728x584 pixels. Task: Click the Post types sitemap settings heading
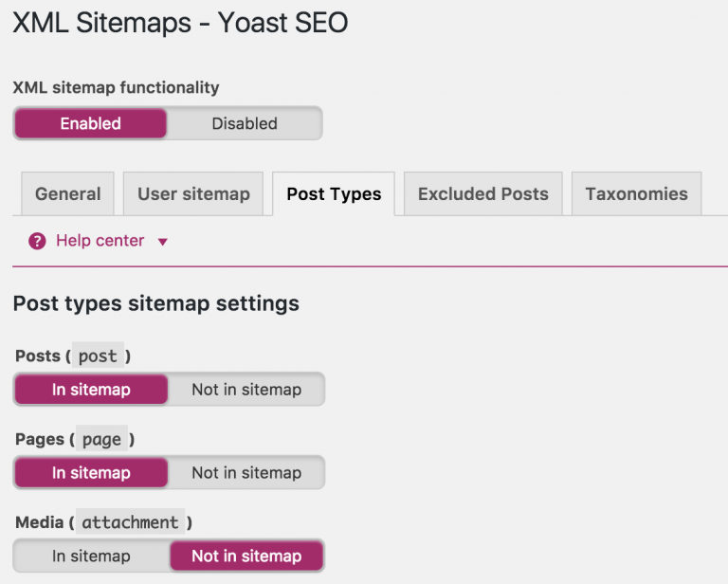(x=155, y=304)
